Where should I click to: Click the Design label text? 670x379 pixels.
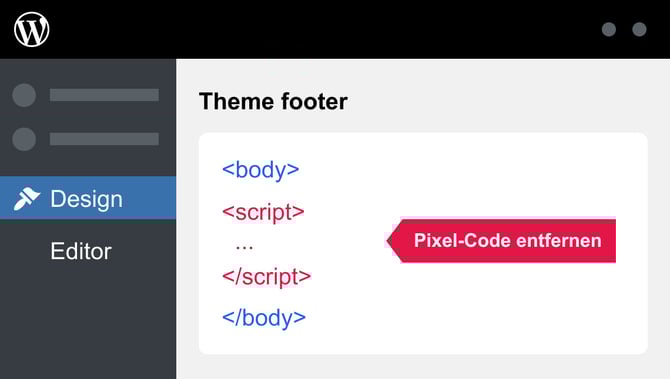pyautogui.click(x=86, y=199)
